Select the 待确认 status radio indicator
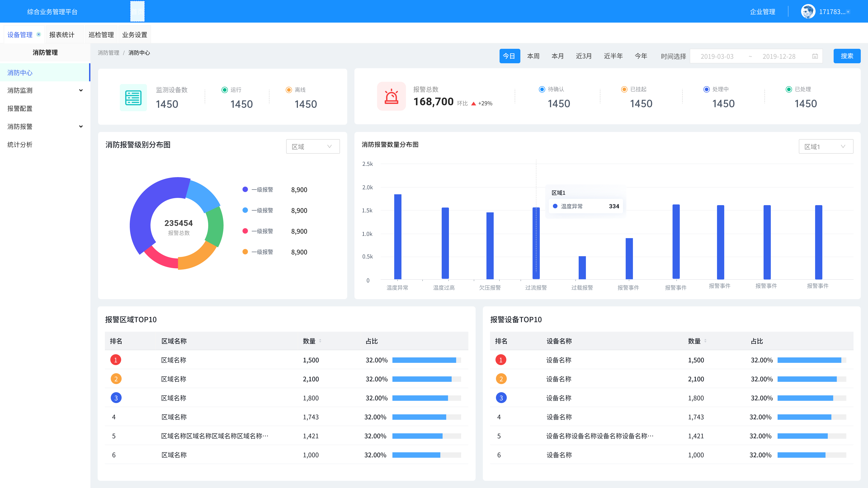 tap(542, 89)
